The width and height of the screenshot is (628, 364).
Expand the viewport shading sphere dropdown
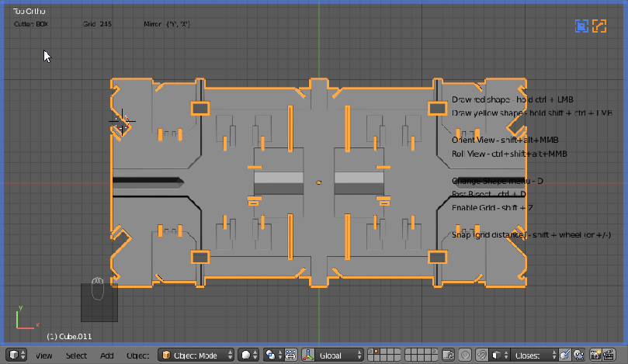pos(248,355)
